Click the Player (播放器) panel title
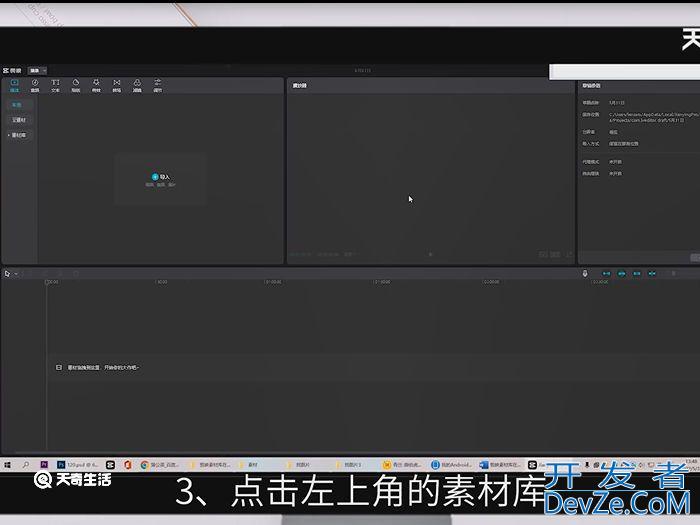Image resolution: width=700 pixels, height=525 pixels. coord(300,85)
